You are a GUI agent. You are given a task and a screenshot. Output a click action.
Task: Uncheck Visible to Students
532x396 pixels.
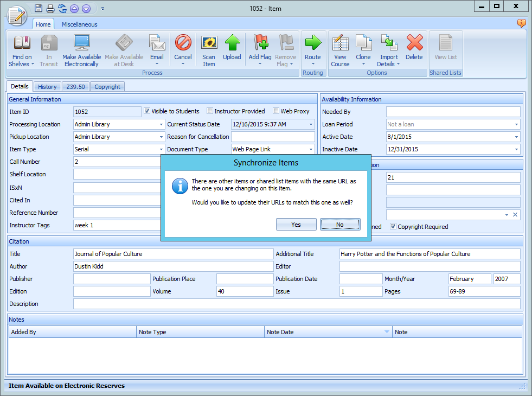coord(146,111)
